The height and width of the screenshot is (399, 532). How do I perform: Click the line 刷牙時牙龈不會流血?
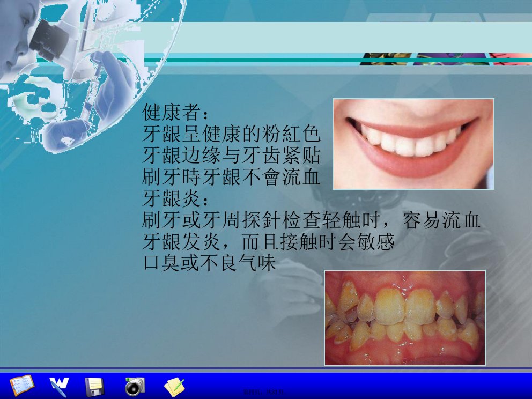[231, 177]
